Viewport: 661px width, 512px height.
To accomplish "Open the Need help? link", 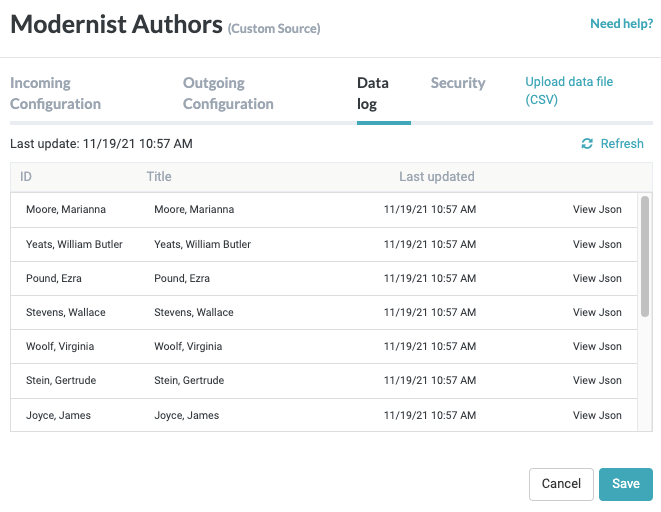I will coord(621,24).
